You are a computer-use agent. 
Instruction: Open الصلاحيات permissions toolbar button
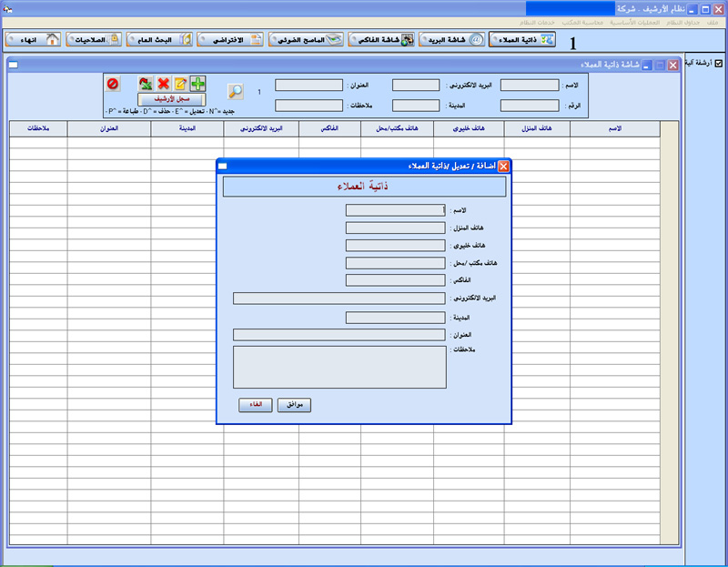coord(94,40)
